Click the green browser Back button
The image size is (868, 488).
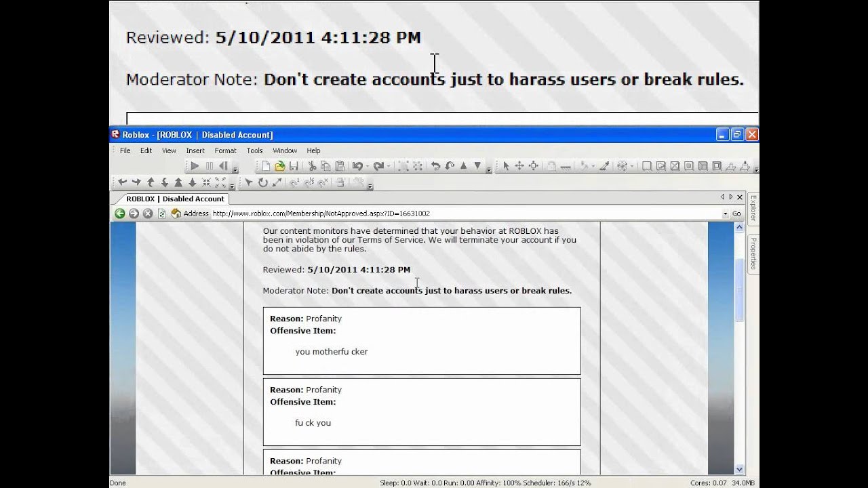(119, 213)
